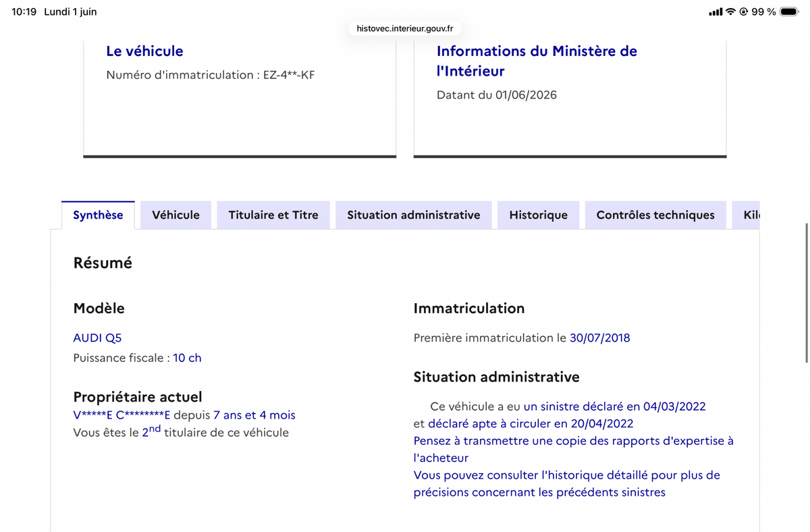The height and width of the screenshot is (532, 810).
Task: Tap the Wi-Fi icon in status bar
Action: coord(730,11)
